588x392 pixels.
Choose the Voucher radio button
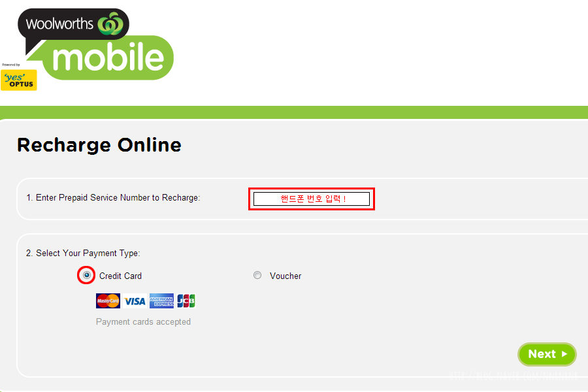point(257,275)
